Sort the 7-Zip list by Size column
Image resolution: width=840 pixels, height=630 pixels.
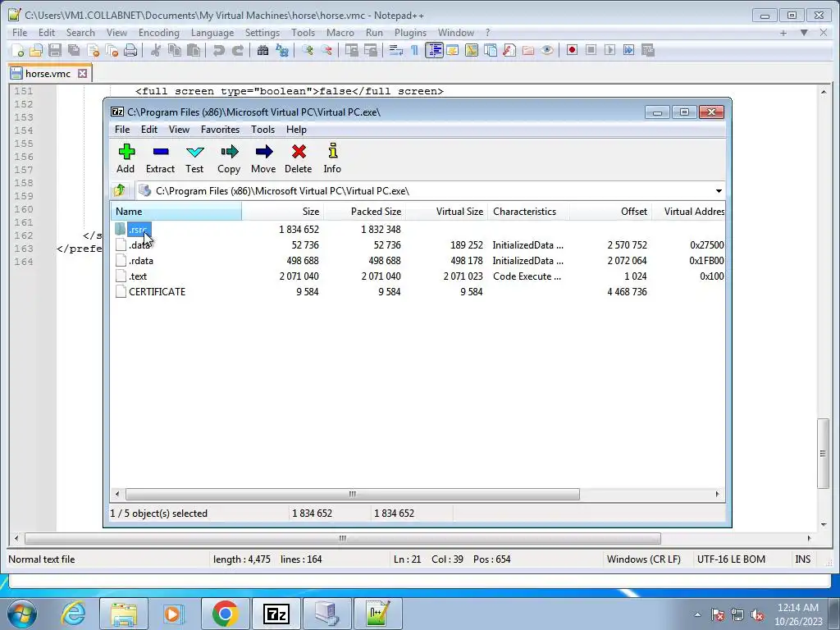click(282, 211)
